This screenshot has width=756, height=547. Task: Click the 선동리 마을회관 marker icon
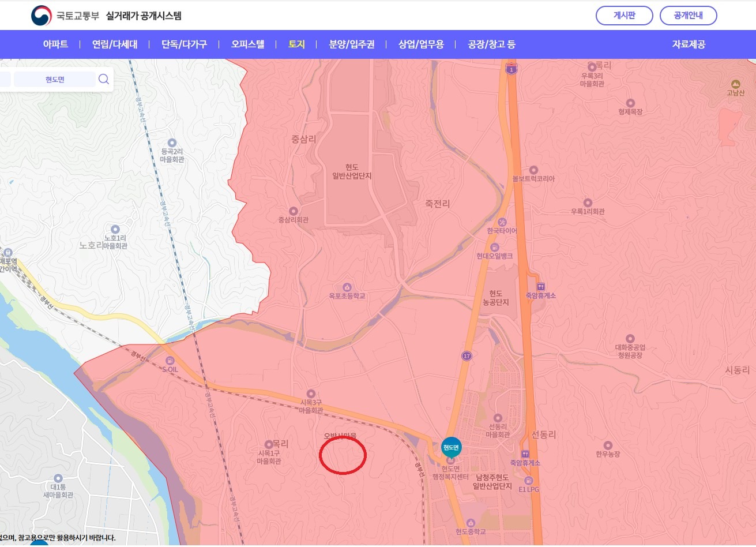498,418
